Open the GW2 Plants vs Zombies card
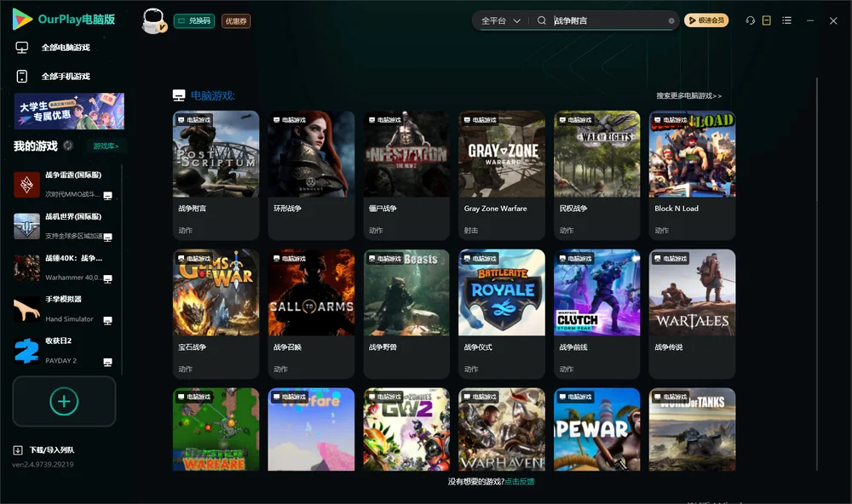Viewport: 852px width, 504px height. point(406,429)
